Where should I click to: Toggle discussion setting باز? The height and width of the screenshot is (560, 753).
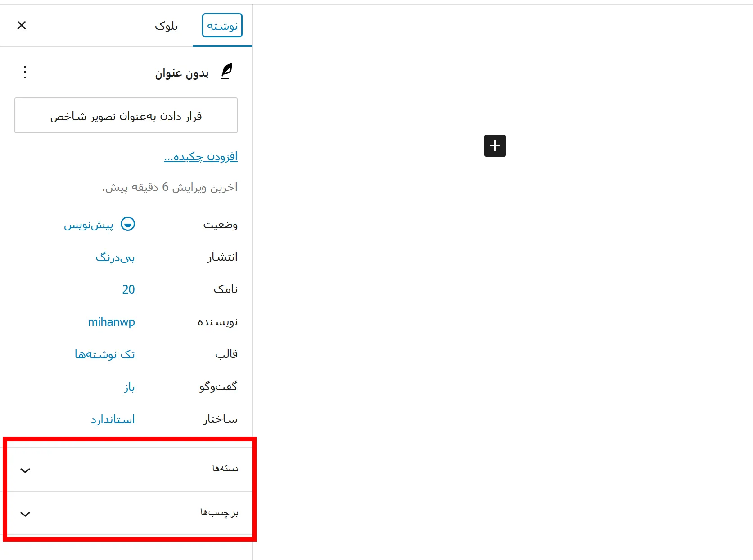point(129,387)
